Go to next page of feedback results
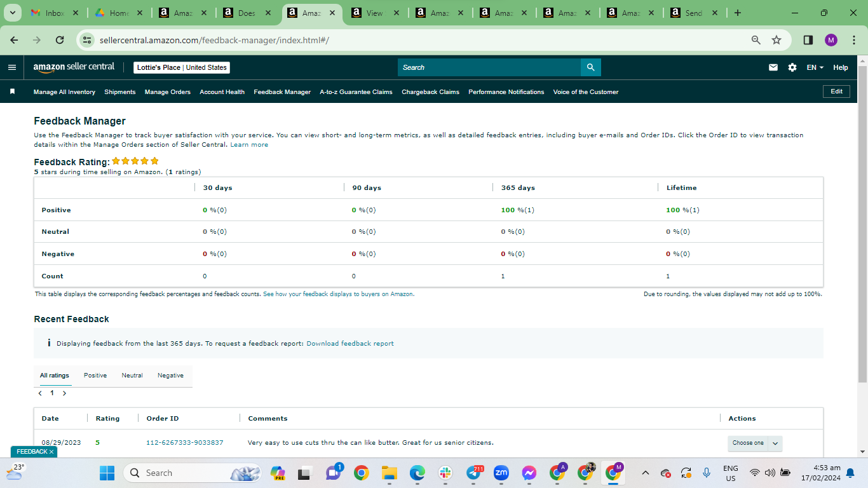This screenshot has height=488, width=868. [64, 393]
